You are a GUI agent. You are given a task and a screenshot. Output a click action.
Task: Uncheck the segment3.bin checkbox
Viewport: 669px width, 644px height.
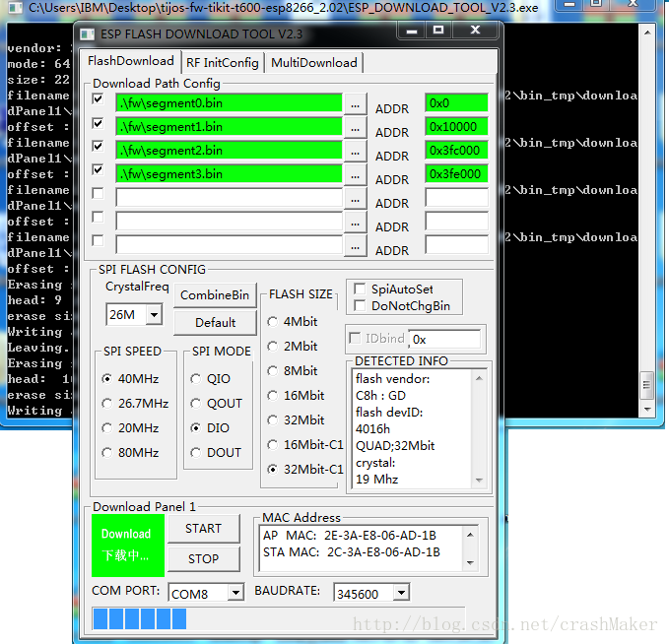click(x=98, y=169)
